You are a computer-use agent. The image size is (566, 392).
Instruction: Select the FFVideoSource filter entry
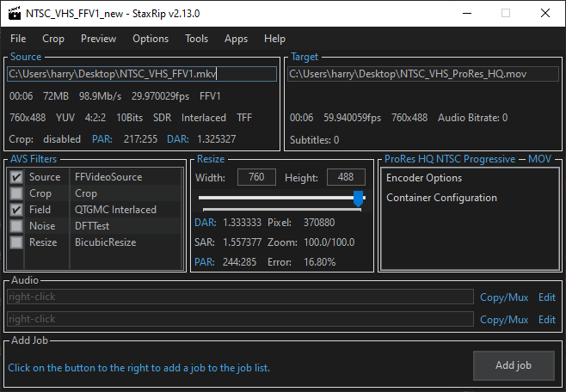[108, 177]
